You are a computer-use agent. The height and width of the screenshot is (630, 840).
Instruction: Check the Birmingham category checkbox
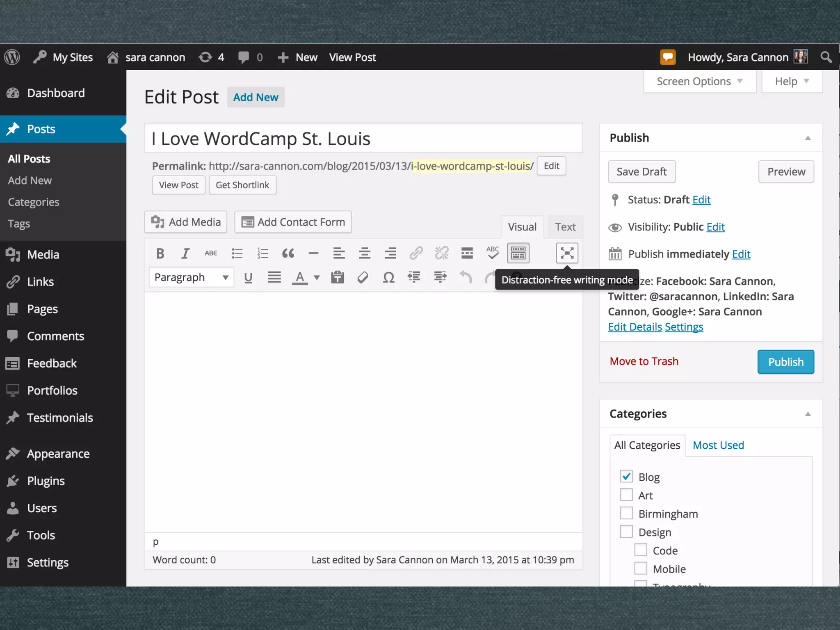(626, 514)
